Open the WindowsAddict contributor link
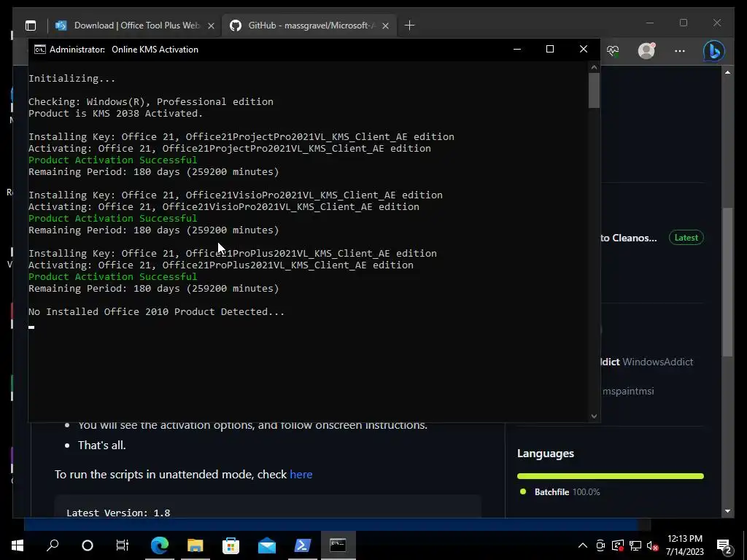This screenshot has width=747, height=560. coord(657,362)
